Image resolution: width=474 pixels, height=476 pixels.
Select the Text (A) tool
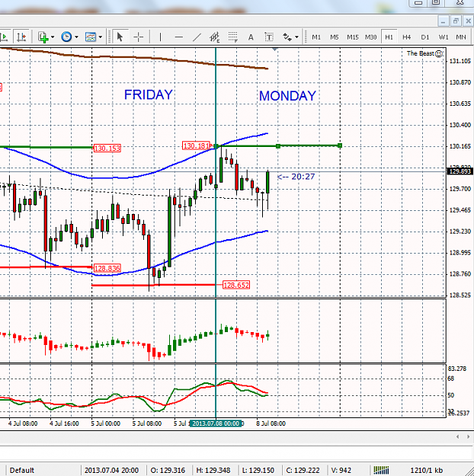(251, 37)
